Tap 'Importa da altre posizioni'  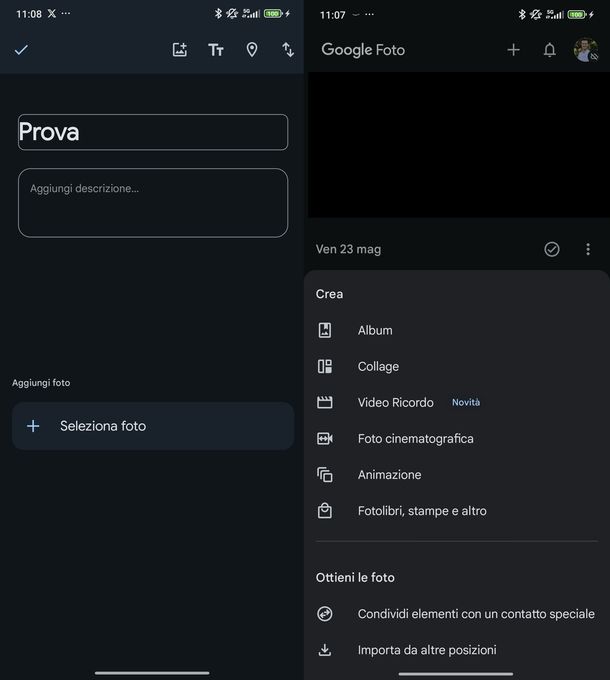tap(457, 650)
